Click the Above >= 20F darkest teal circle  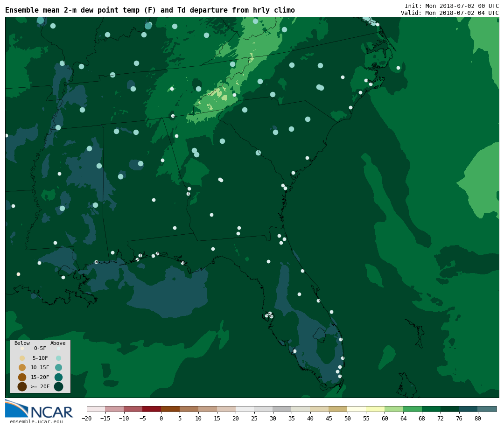[x=58, y=386]
